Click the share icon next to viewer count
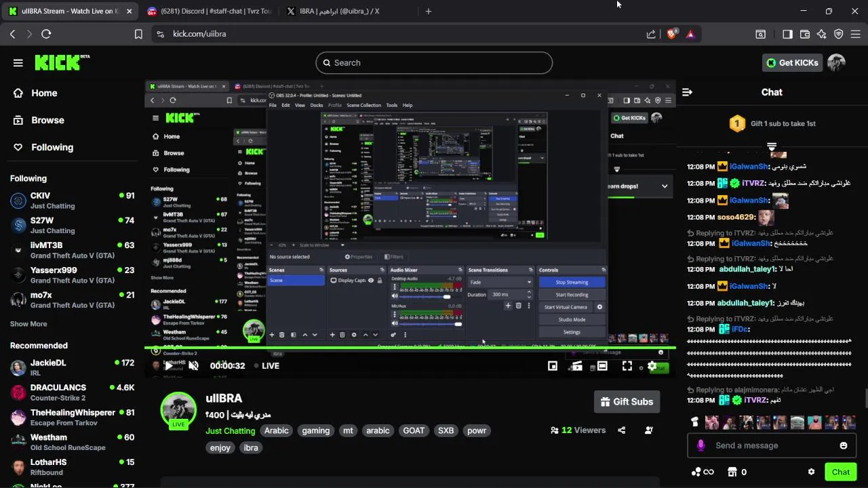 622,430
